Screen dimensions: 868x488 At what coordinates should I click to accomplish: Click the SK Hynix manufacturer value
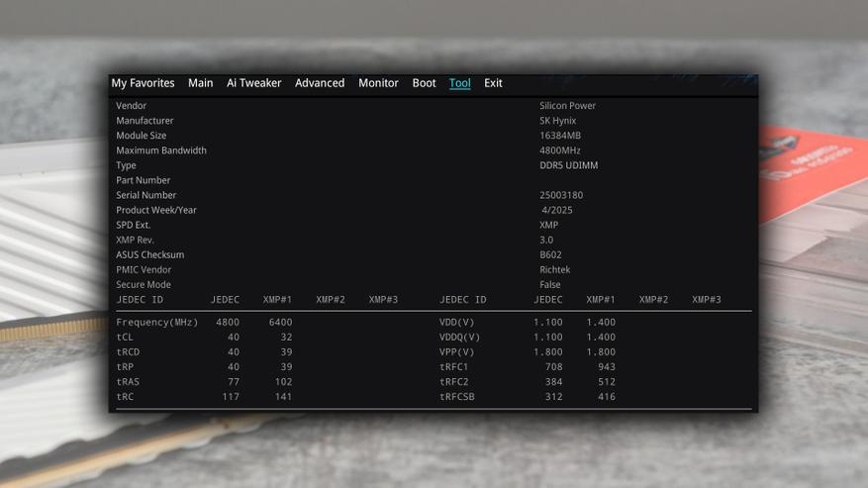[x=557, y=121]
